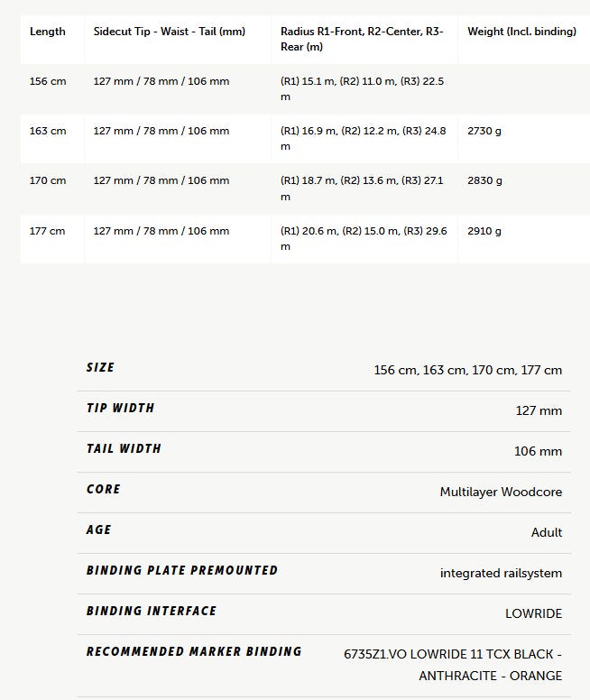Click the Radius R1-Front column header

(362, 39)
